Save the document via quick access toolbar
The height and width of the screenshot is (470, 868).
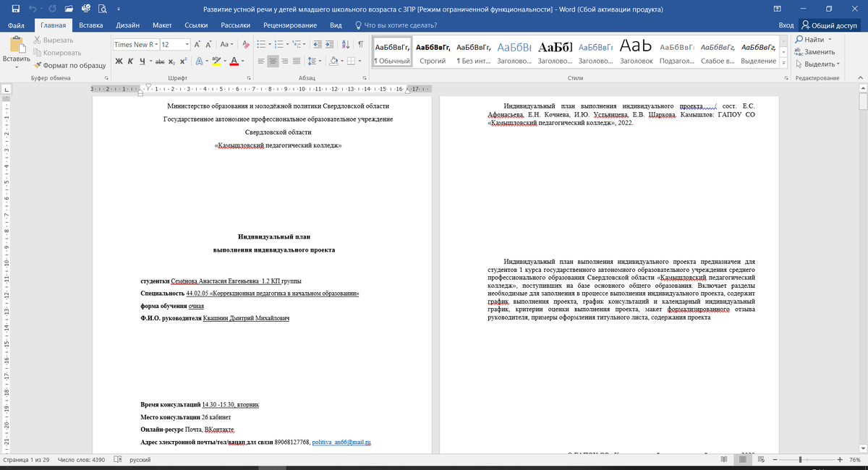[x=15, y=9]
